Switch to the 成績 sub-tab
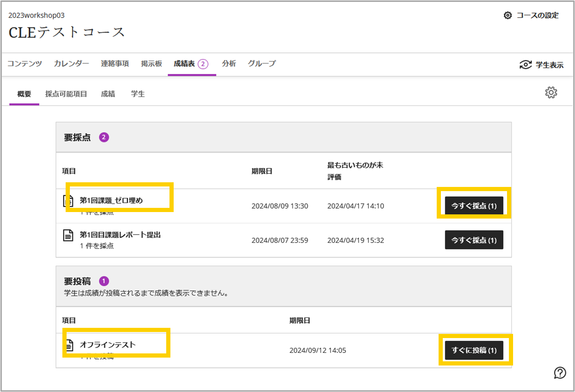This screenshot has height=392, width=575. [x=108, y=94]
